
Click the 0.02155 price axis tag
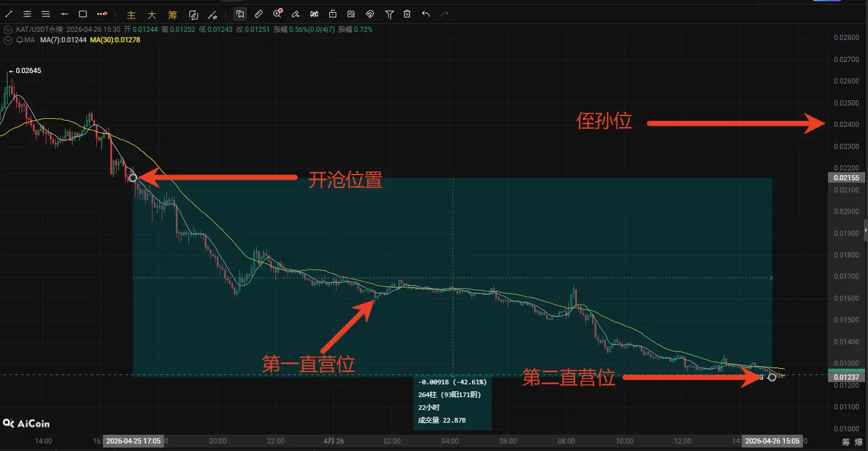[847, 178]
